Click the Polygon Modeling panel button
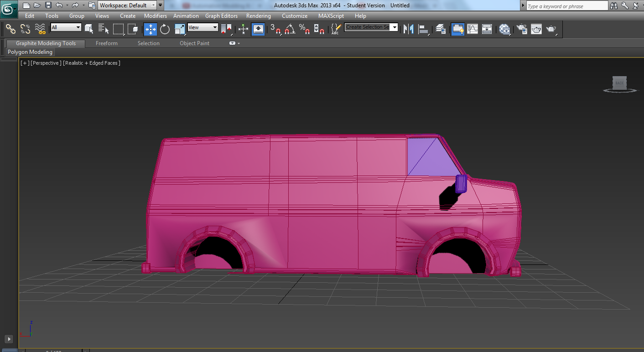Screen dimensions: 644x352 30,52
